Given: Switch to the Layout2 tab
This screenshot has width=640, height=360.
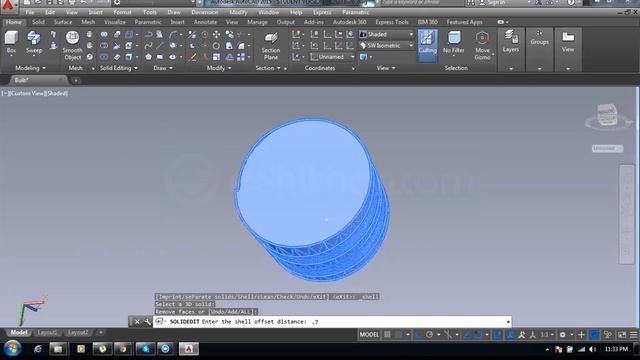Looking at the screenshot, I should (x=78, y=333).
